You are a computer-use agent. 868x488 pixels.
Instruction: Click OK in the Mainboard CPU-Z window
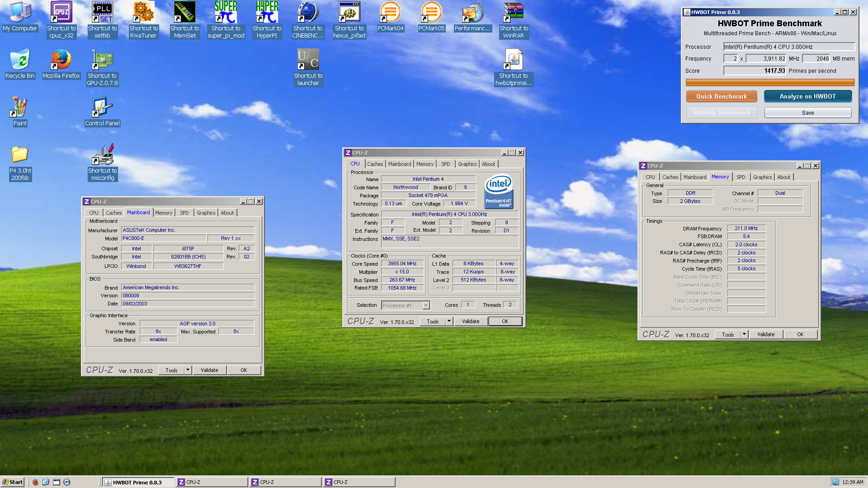(x=244, y=370)
